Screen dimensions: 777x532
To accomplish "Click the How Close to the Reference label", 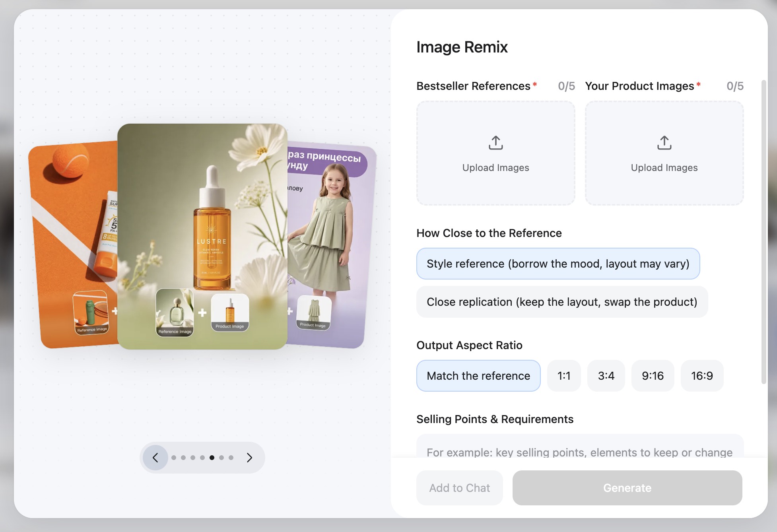I will click(x=489, y=233).
